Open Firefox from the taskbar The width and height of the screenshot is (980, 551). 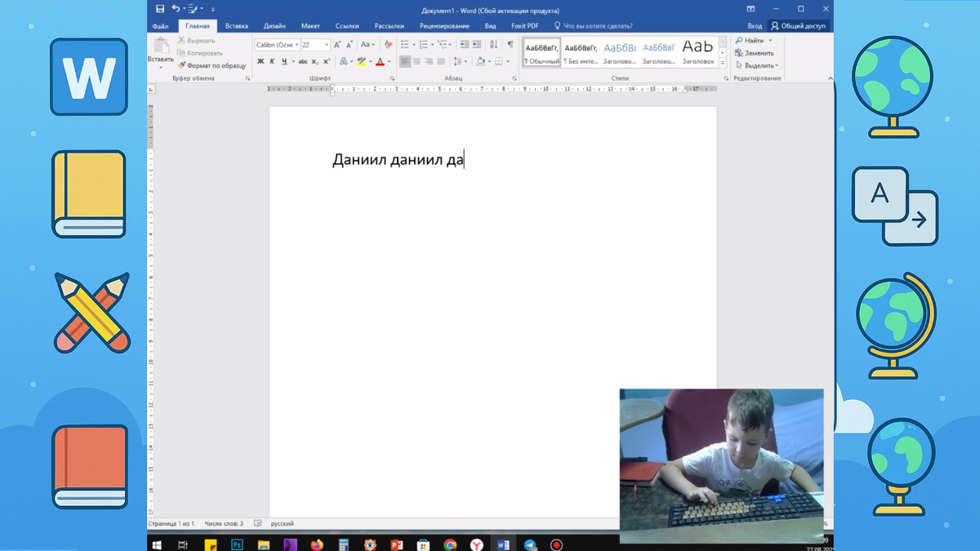(317, 544)
